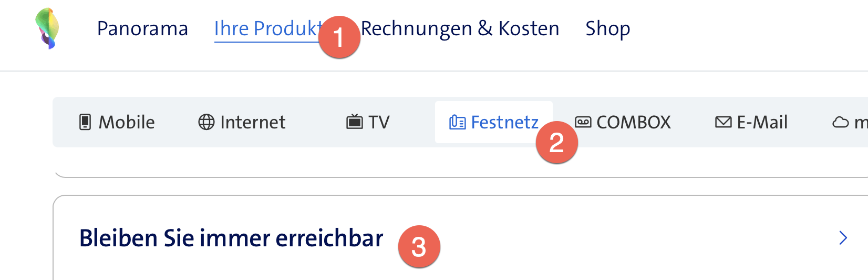Image resolution: width=868 pixels, height=280 pixels.
Task: Click the television icon
Action: (355, 122)
